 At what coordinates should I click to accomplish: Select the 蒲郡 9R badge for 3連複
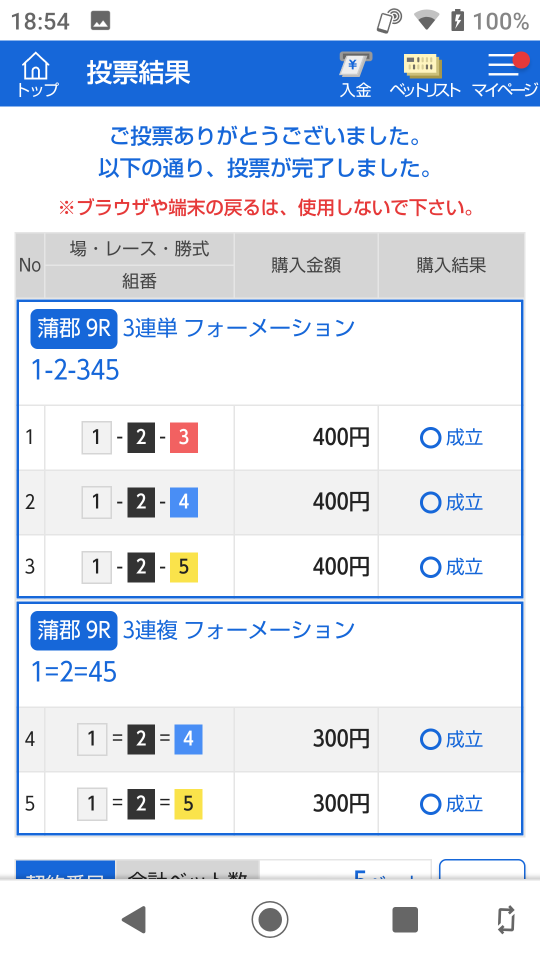73,630
